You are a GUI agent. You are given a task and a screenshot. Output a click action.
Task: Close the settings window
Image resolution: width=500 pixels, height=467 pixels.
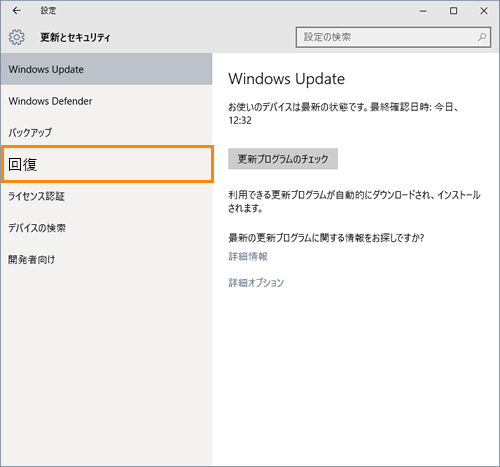(484, 11)
